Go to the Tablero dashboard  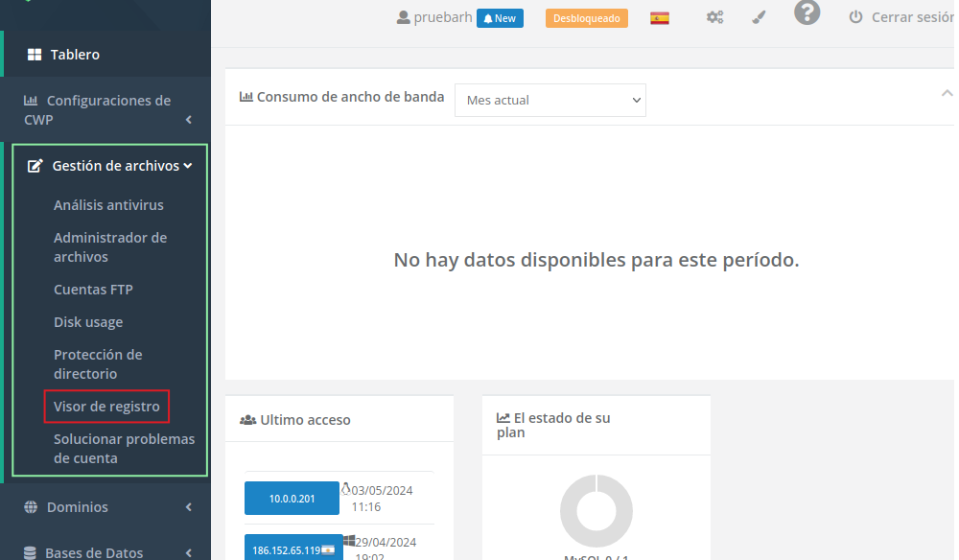click(x=75, y=55)
